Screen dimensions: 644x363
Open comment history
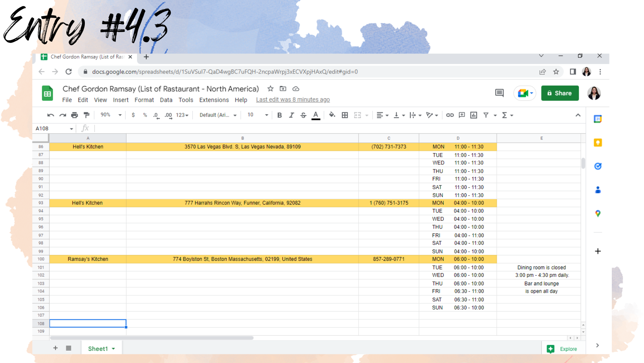[499, 93]
